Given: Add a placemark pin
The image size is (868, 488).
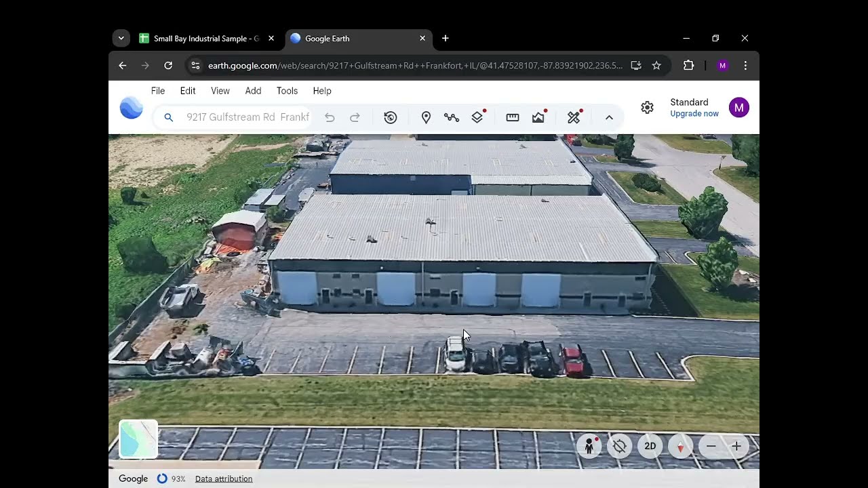Looking at the screenshot, I should (426, 117).
